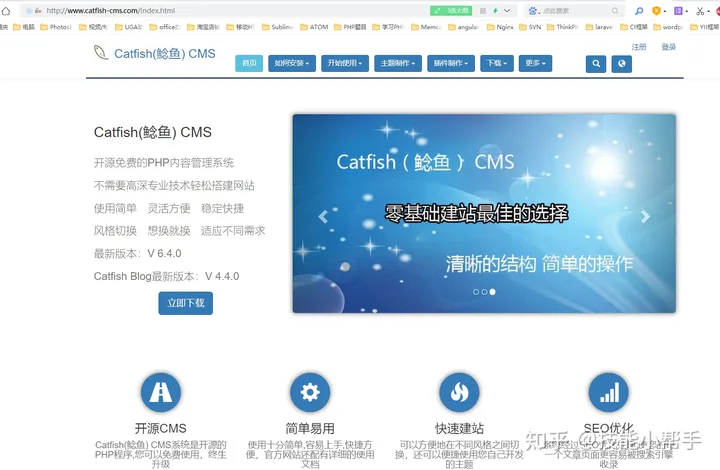Advance carousel with right arrow
Screen dimensions: 720x470
coord(645,216)
